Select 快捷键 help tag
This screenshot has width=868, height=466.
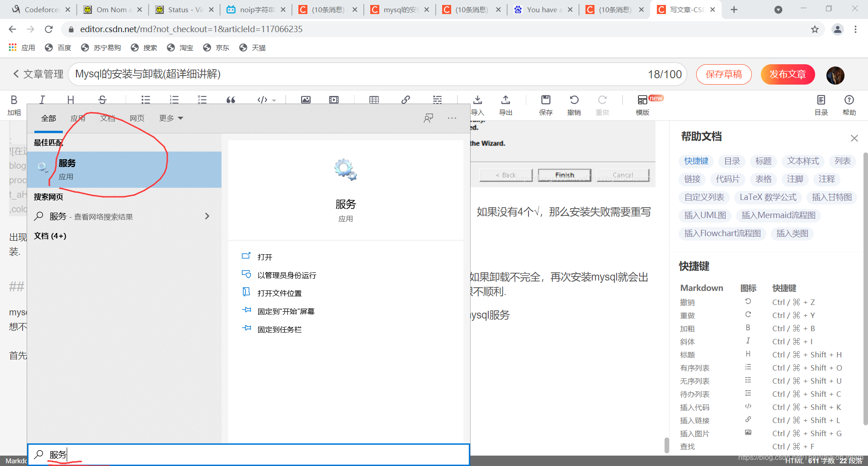point(696,161)
